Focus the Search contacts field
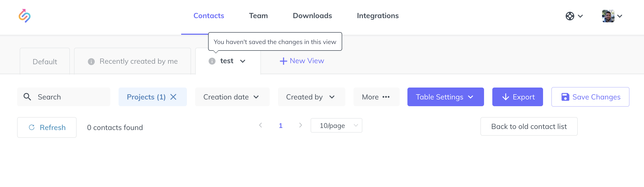This screenshot has height=187, width=644. [x=64, y=97]
